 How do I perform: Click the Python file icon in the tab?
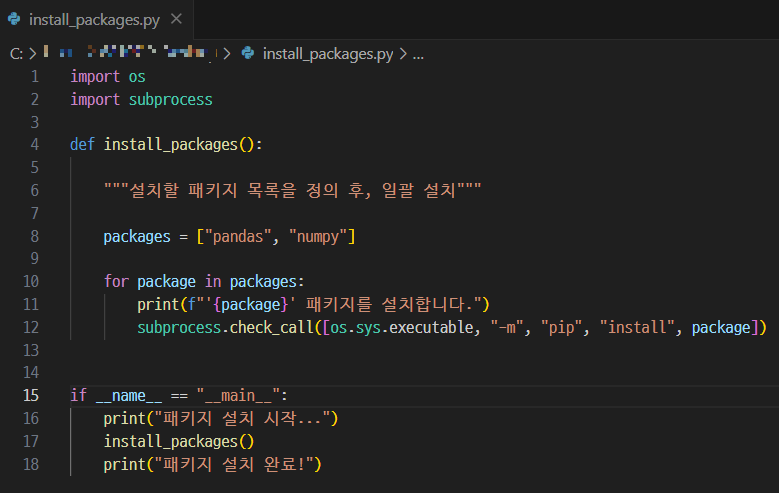(14, 19)
